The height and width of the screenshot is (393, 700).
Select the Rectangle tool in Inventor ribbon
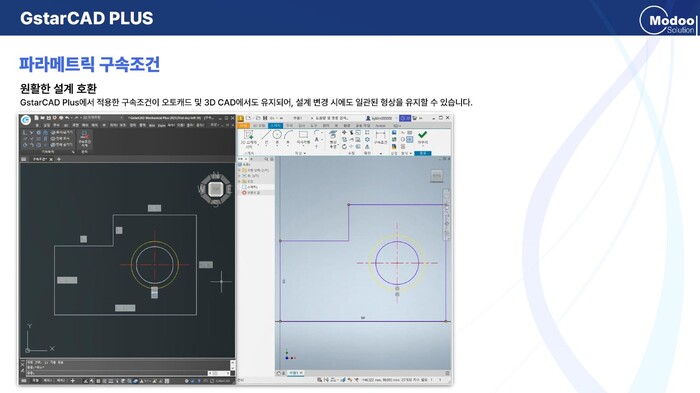[303, 137]
